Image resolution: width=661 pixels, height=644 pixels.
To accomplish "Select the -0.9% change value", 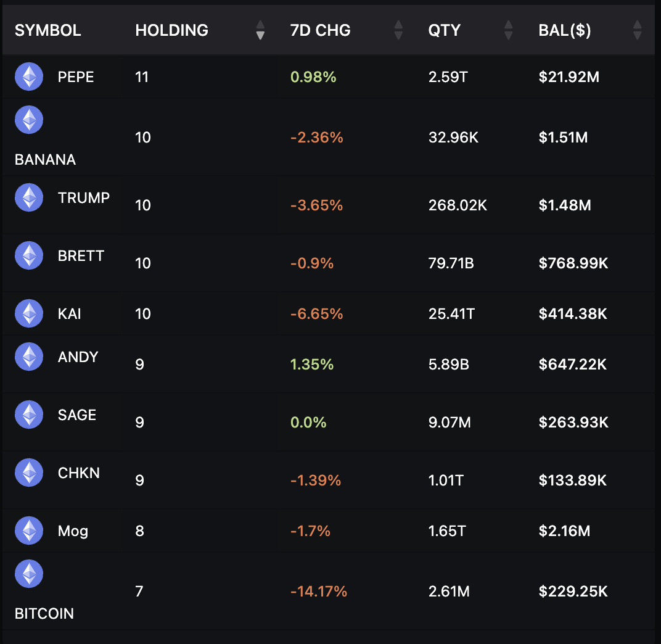I will [312, 263].
